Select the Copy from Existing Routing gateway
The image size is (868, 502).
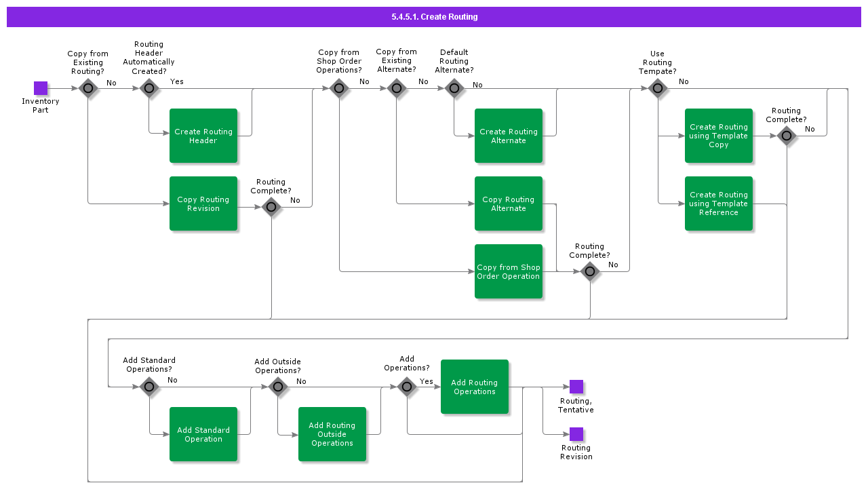pos(88,88)
